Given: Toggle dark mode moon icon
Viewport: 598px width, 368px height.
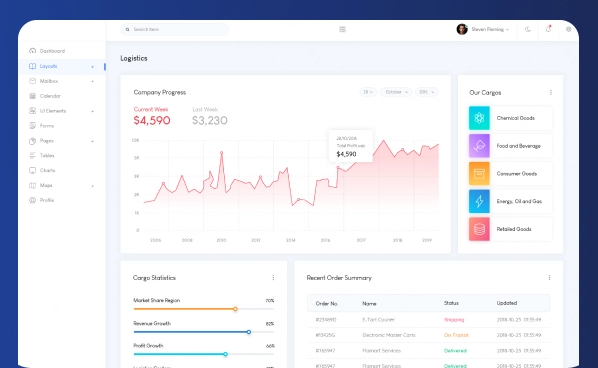Looking at the screenshot, I should tap(528, 29).
